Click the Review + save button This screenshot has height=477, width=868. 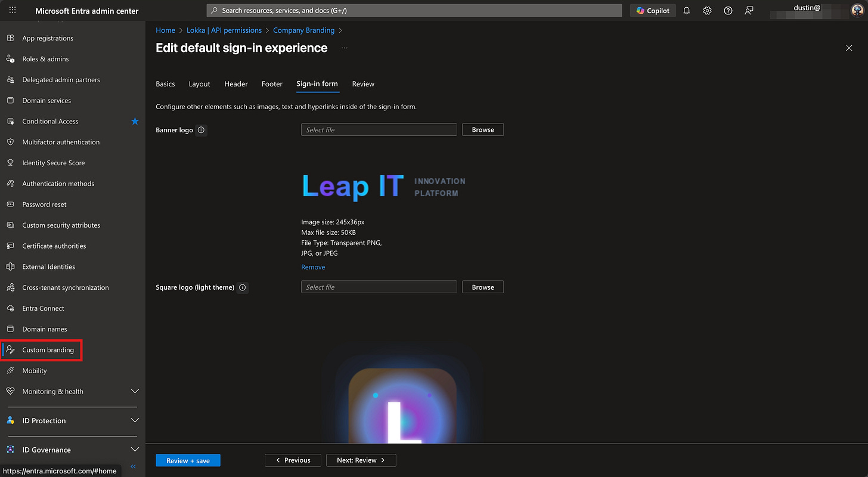(x=188, y=460)
